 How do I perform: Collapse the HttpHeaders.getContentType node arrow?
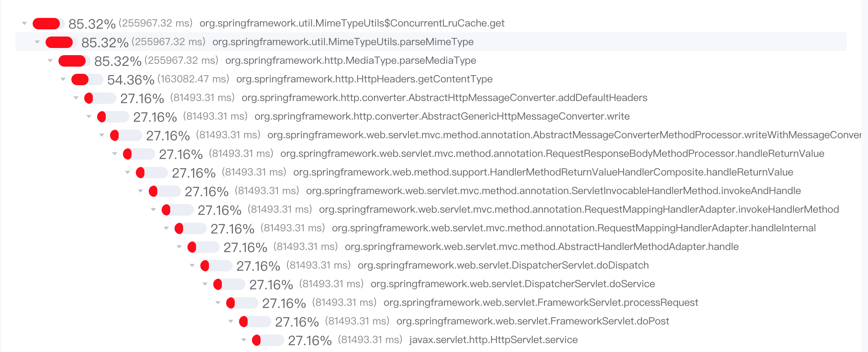pos(63,79)
